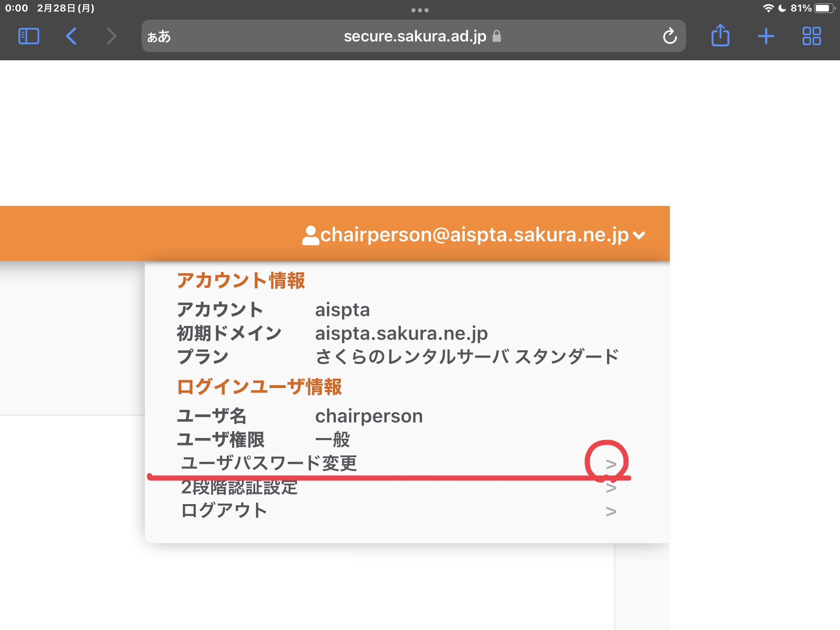Click the plan text さくらのレンタルサーバ スタンダード
This screenshot has width=840, height=630.
[467, 357]
